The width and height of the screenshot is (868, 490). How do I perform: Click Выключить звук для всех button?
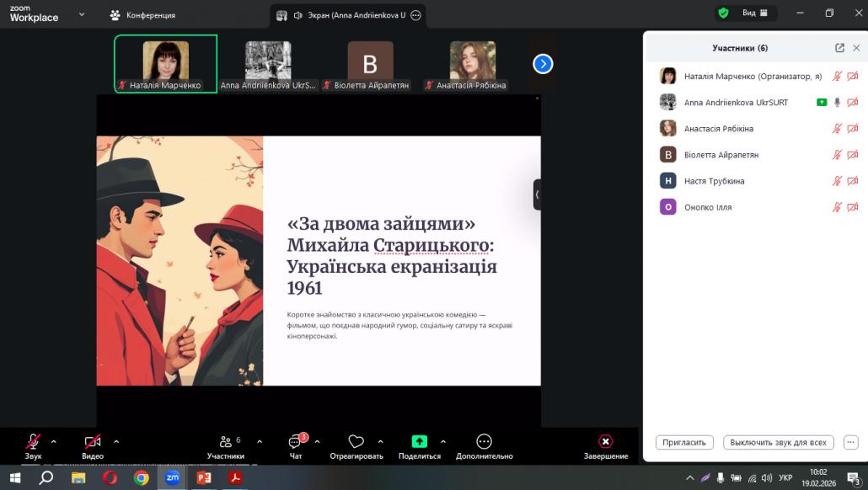tap(779, 443)
